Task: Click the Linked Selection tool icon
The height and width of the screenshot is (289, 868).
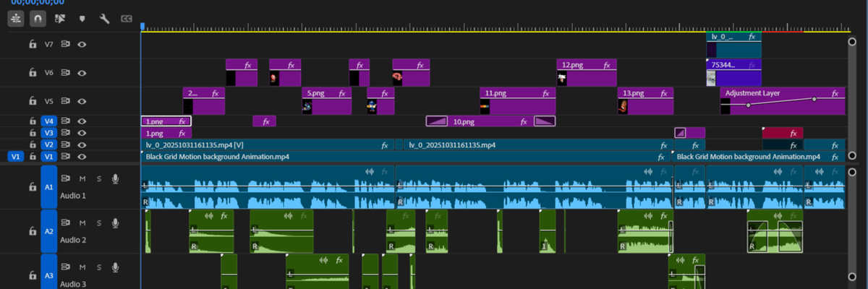Action: (x=59, y=19)
